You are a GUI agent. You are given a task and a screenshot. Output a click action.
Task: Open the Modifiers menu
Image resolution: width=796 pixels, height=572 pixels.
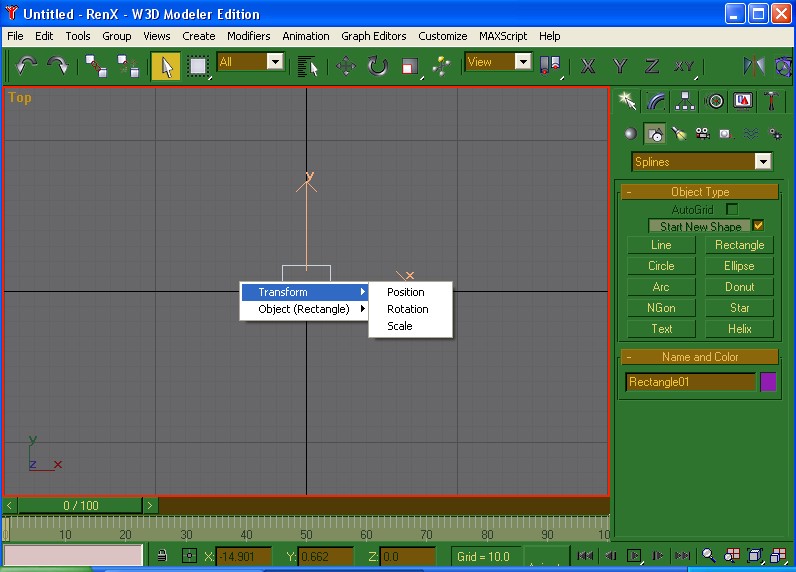click(x=248, y=36)
